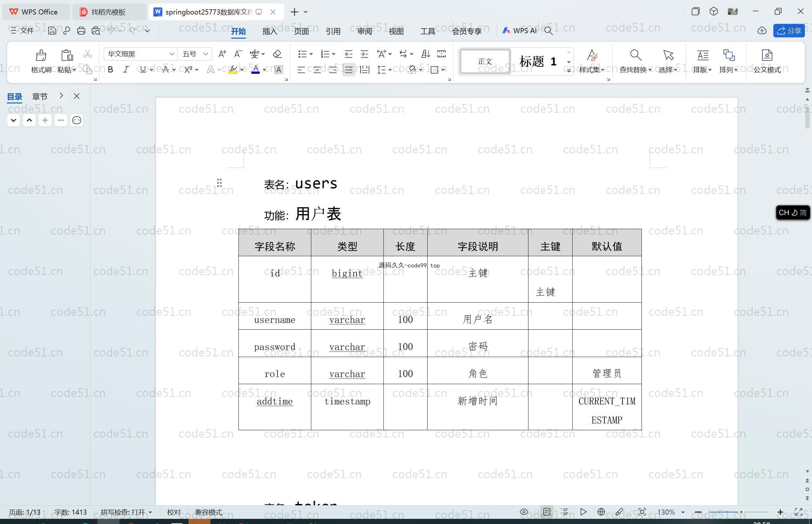The width and height of the screenshot is (812, 524).
Task: Open Find and Replace (查找替换) icon
Action: click(635, 55)
